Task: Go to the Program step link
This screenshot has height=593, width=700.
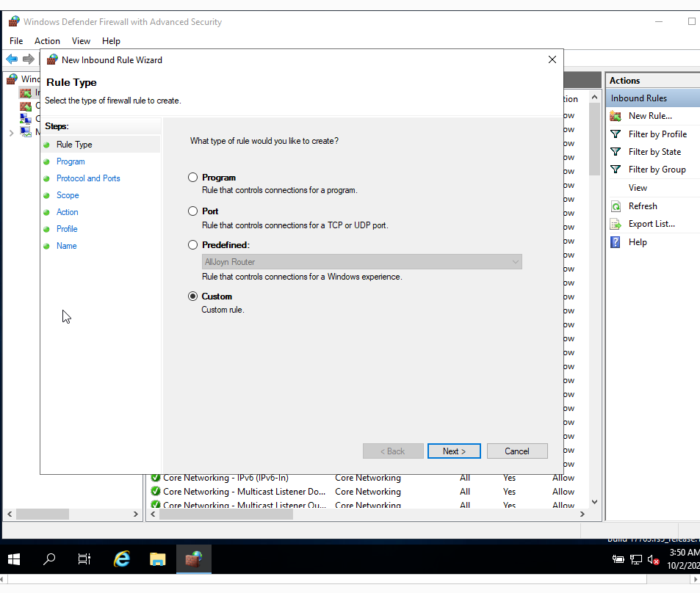Action: click(71, 161)
